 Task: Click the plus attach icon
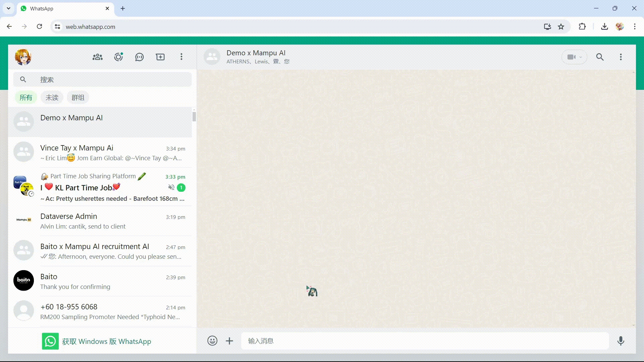coord(229,341)
